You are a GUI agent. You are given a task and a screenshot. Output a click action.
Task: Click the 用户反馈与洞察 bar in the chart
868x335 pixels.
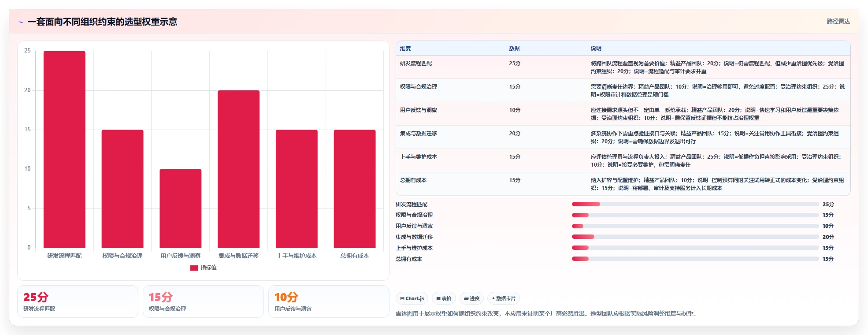[181, 208]
